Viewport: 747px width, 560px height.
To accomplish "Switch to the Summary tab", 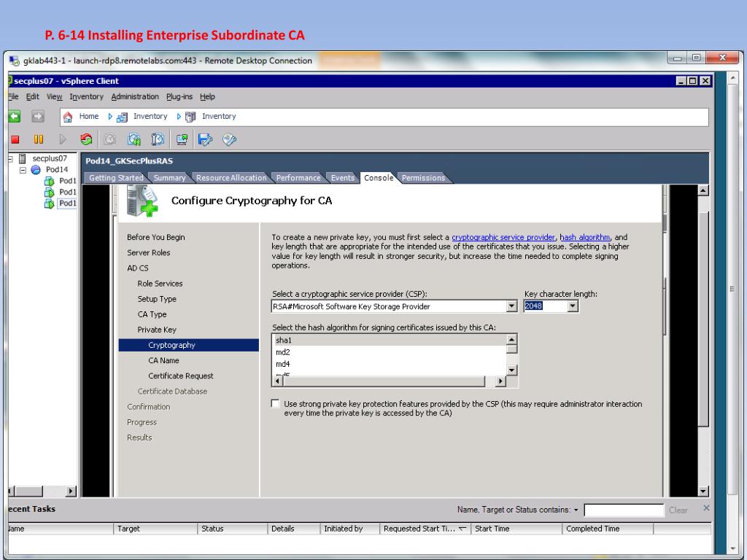I will [169, 178].
